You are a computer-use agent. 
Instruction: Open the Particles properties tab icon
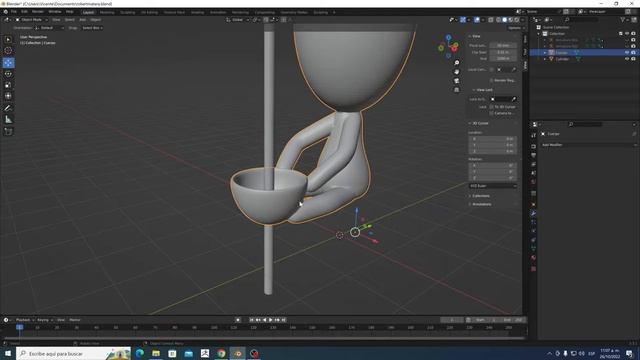pyautogui.click(x=533, y=222)
